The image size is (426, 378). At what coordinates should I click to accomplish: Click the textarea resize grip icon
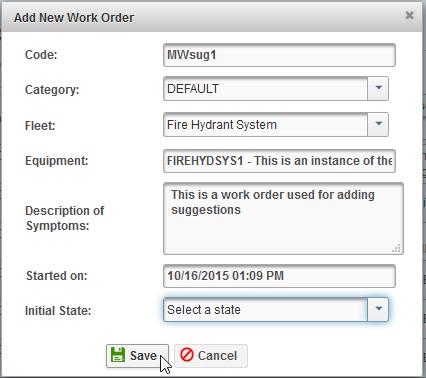[x=397, y=248]
